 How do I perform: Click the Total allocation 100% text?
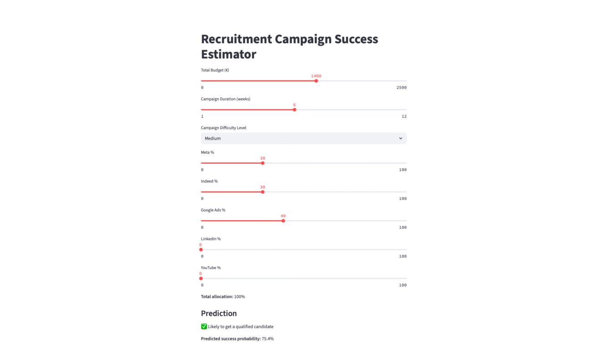[223, 297]
